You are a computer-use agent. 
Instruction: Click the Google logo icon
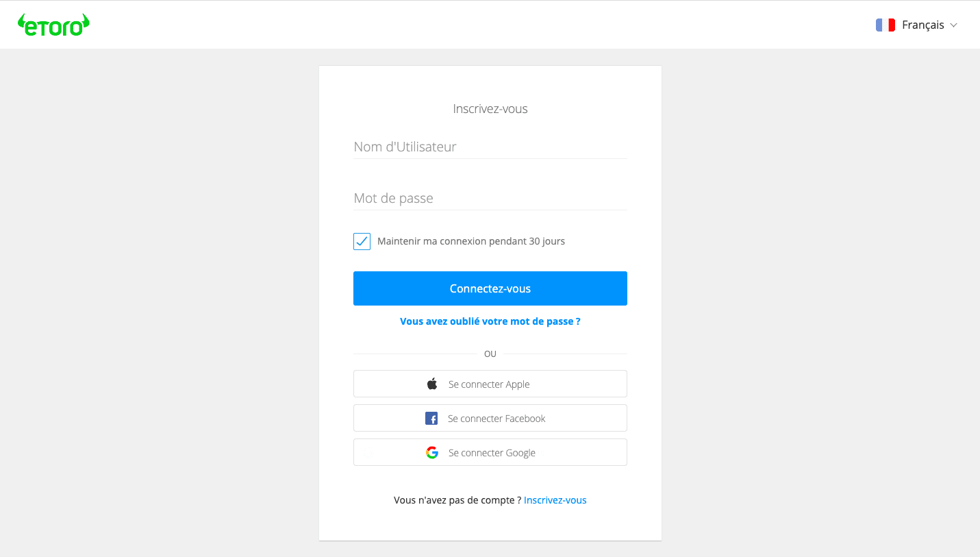pyautogui.click(x=432, y=452)
